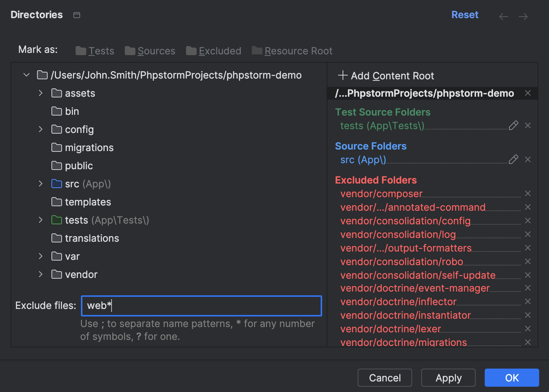Add a new Content Root
The width and height of the screenshot is (549, 392).
(x=386, y=76)
